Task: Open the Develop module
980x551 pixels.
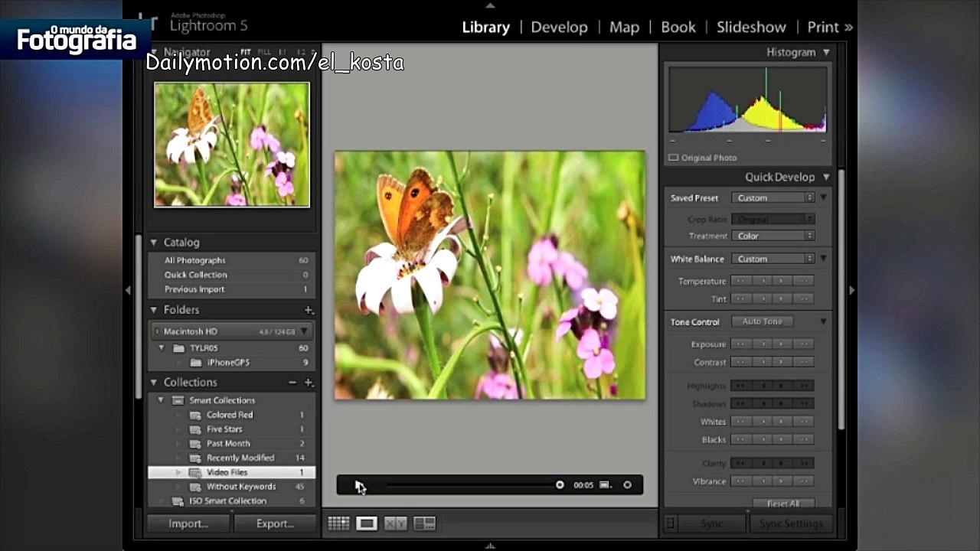Action: click(x=559, y=27)
